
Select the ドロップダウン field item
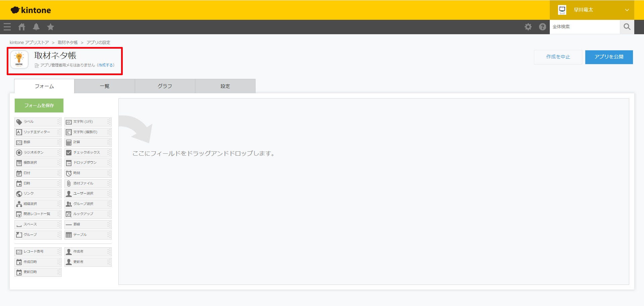click(x=88, y=163)
